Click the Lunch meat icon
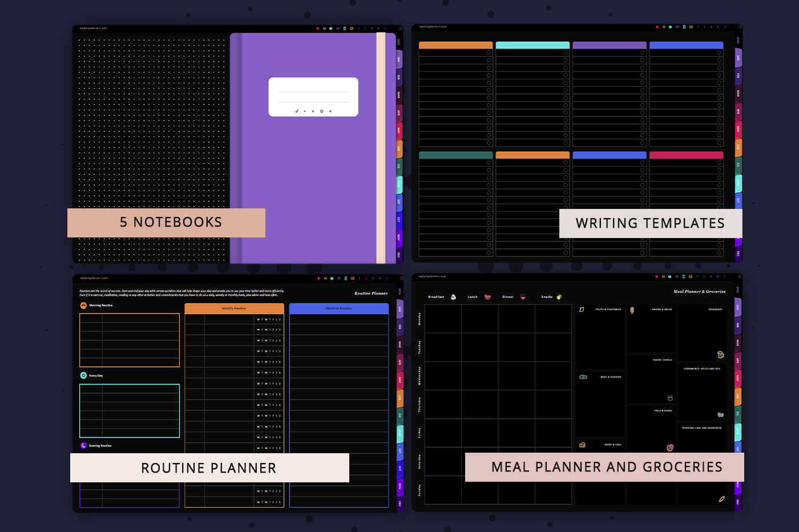 tap(487, 297)
